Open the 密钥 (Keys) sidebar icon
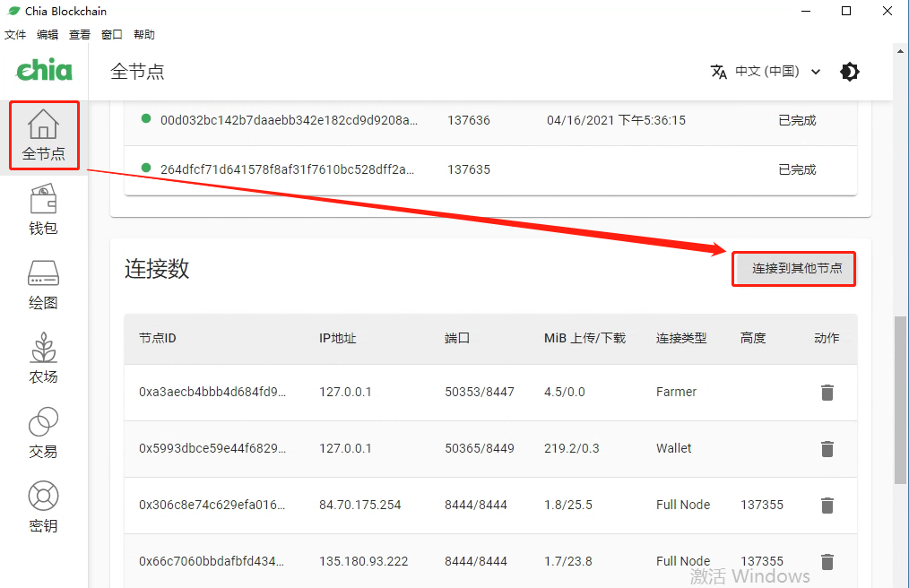This screenshot has width=909, height=588. click(43, 506)
